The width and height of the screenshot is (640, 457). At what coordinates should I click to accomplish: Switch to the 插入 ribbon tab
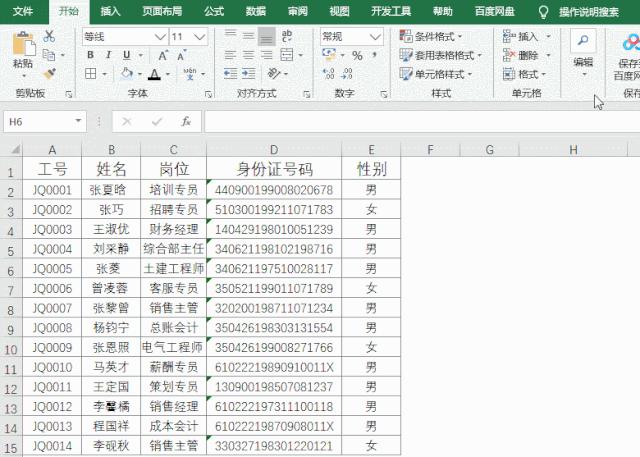111,11
